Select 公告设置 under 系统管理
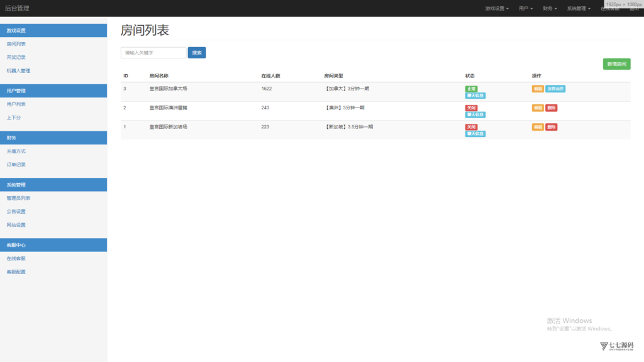The width and height of the screenshot is (644, 362). [x=16, y=211]
